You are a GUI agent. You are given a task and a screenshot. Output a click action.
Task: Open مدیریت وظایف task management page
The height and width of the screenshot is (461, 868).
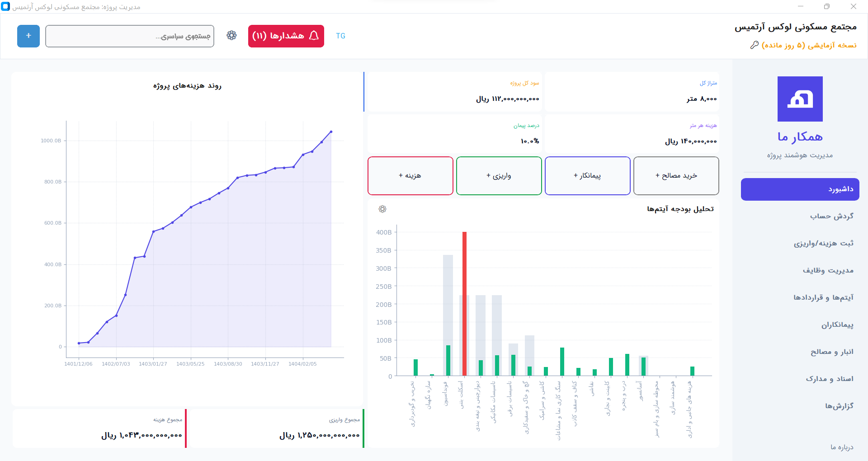pyautogui.click(x=828, y=271)
